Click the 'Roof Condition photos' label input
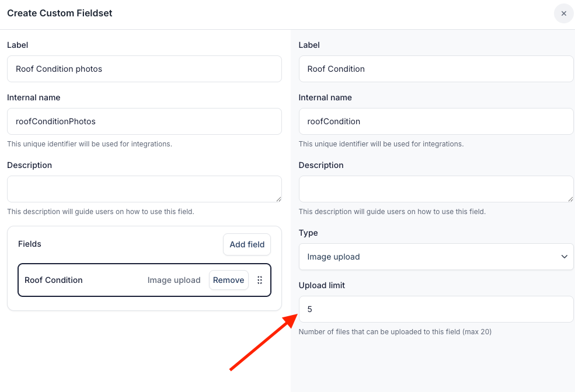This screenshot has height=392, width=575. click(x=144, y=69)
